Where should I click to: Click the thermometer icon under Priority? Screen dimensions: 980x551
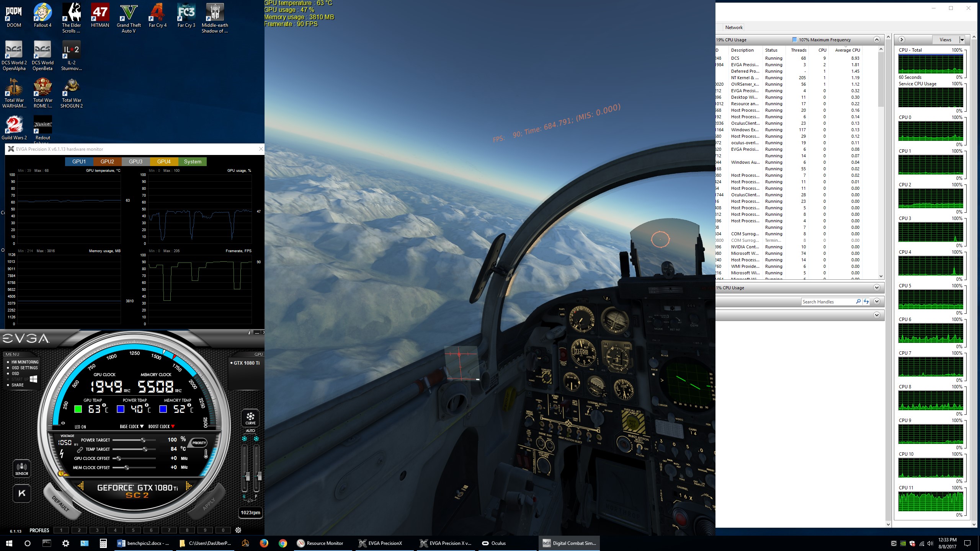coord(206,454)
